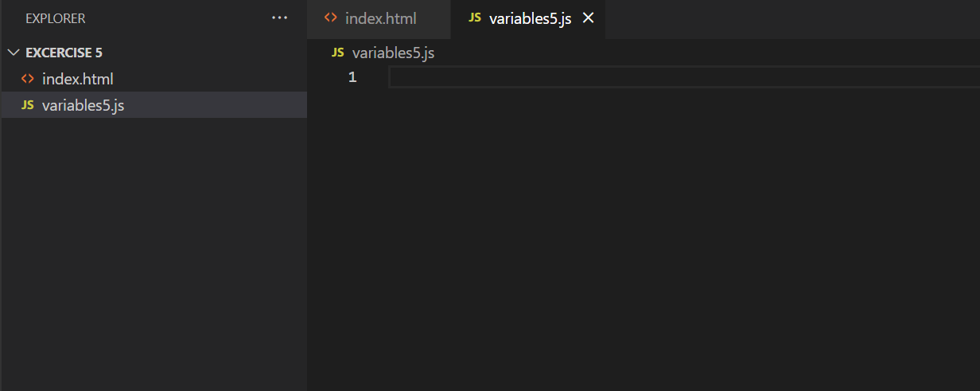The height and width of the screenshot is (391, 980).
Task: Open Explorer's three-dot more actions menu
Action: [279, 18]
